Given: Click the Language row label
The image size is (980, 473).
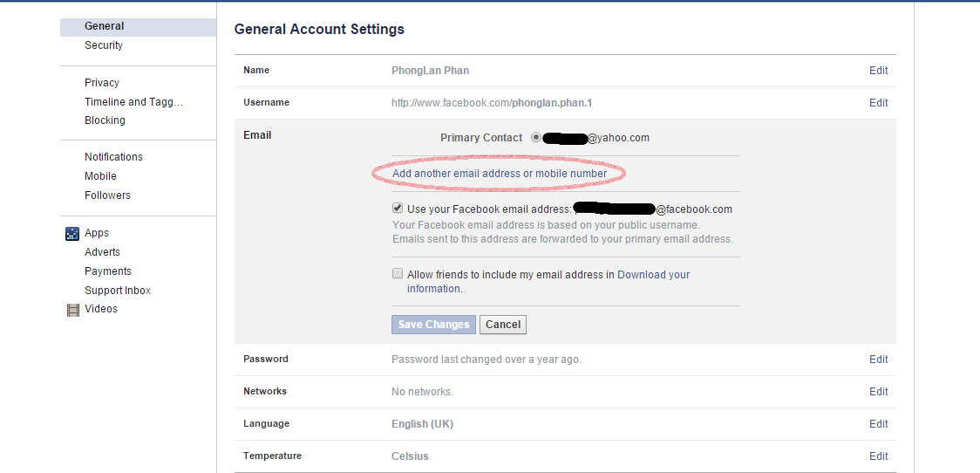Looking at the screenshot, I should pyautogui.click(x=266, y=423).
